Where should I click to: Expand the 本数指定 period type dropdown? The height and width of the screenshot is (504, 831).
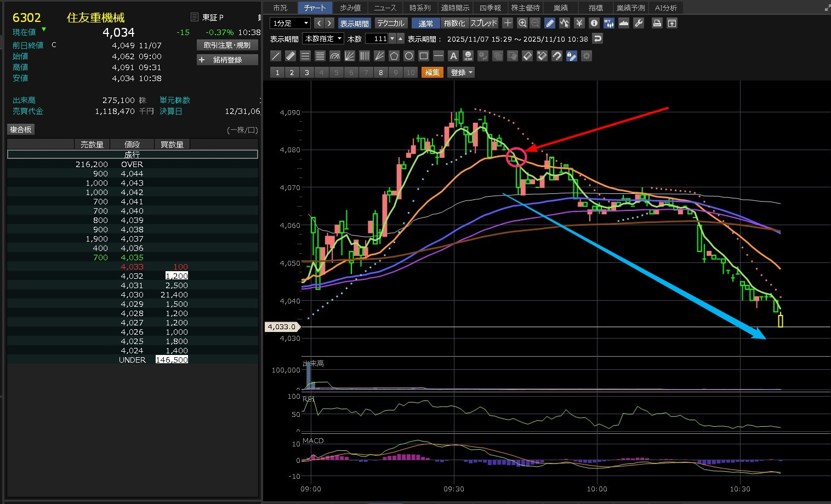pos(323,39)
